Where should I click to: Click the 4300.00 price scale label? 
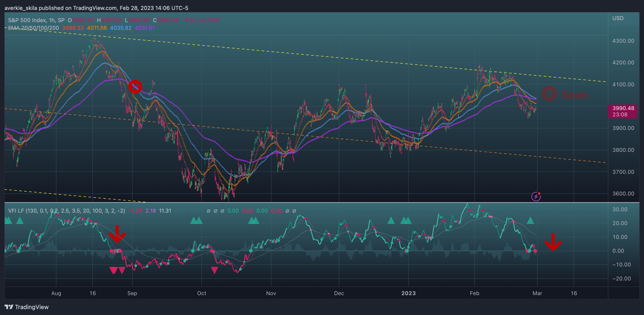point(623,41)
